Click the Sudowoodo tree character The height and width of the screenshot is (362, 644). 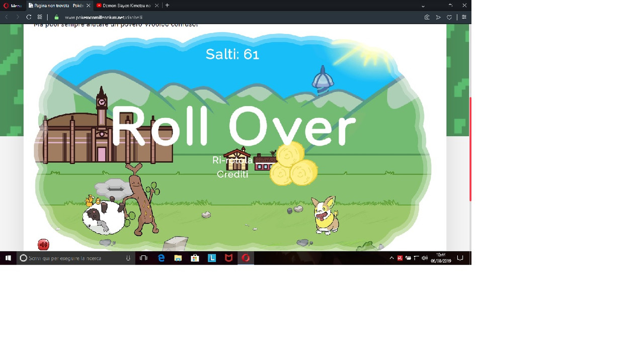141,200
